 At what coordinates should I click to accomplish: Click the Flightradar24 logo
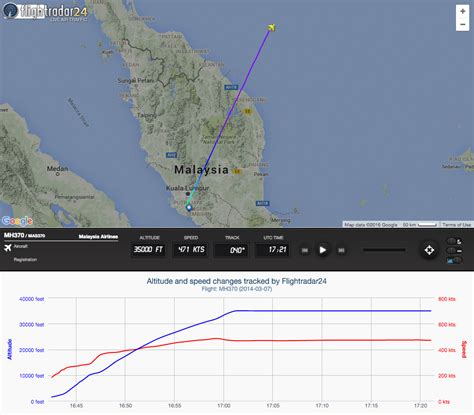46,12
